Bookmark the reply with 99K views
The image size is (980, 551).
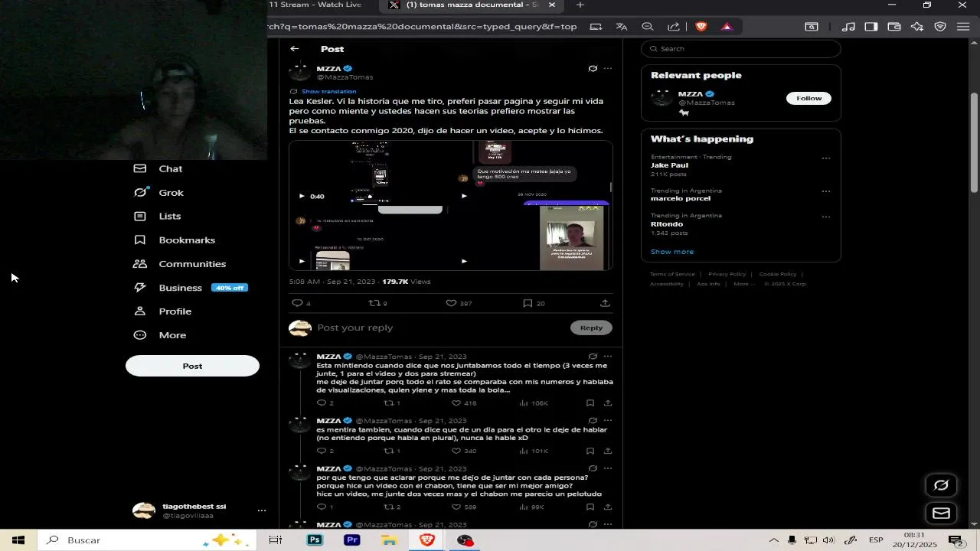point(590,507)
